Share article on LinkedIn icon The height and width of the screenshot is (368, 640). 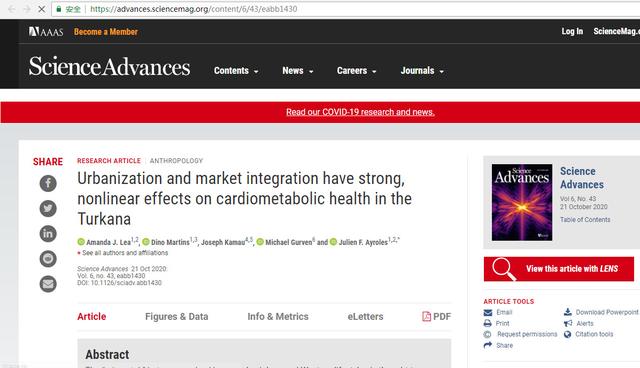coord(48,234)
